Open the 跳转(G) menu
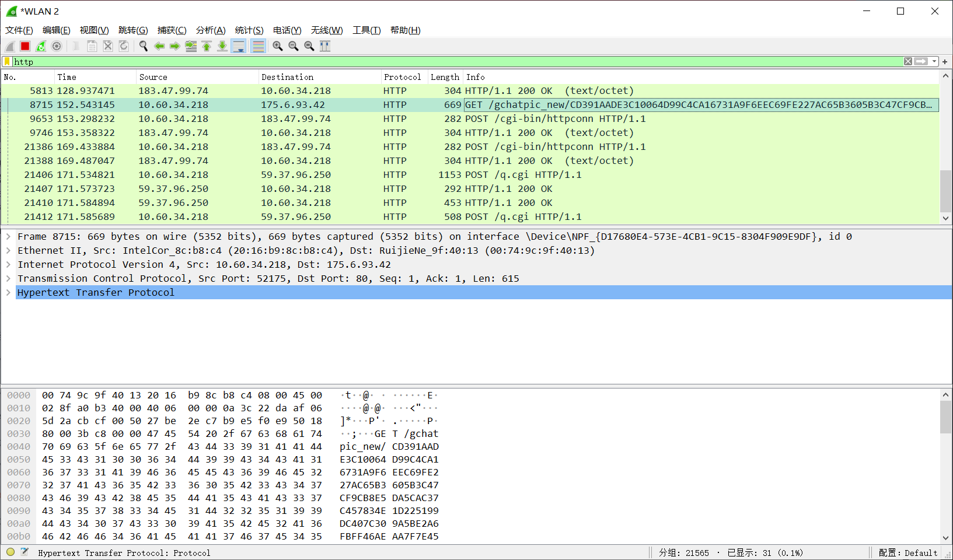Viewport: 953px width, 560px height. (x=133, y=30)
